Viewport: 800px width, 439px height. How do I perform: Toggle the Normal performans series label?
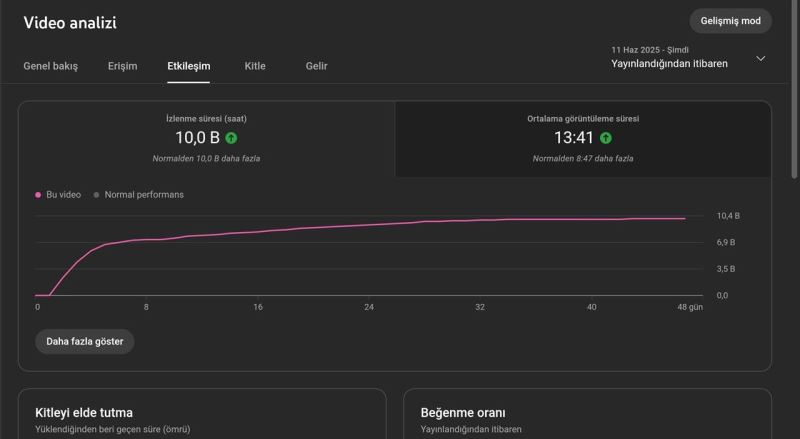[x=144, y=195]
